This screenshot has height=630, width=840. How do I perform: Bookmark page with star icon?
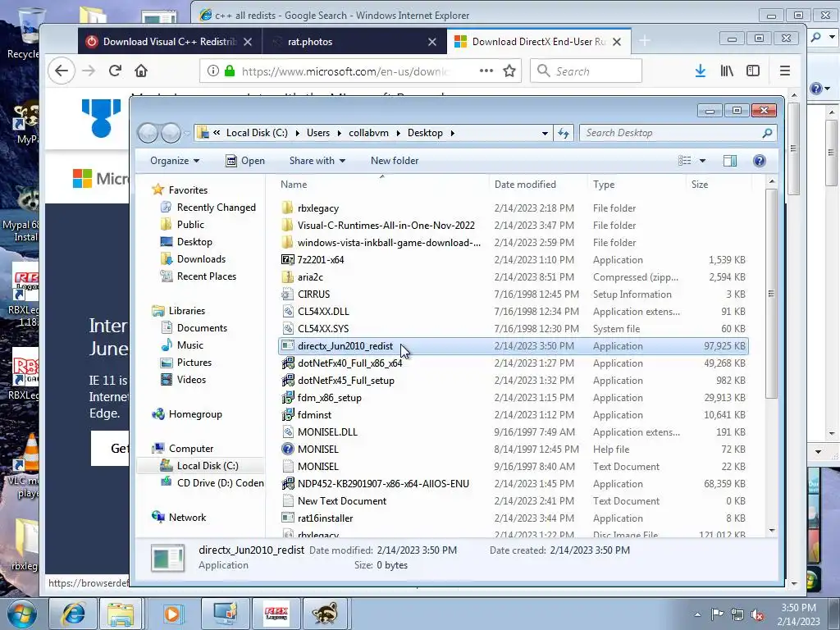[x=509, y=71]
